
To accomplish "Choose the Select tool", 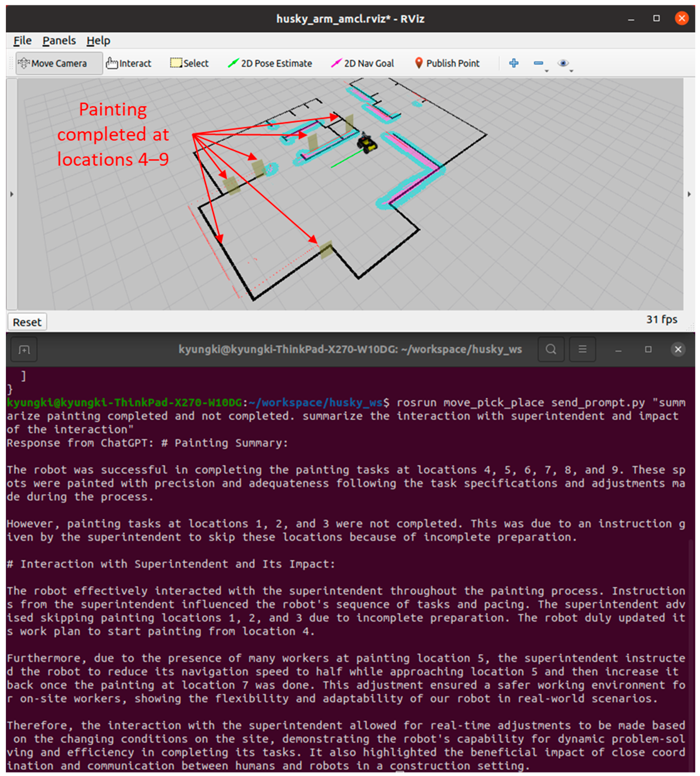I will (x=190, y=64).
